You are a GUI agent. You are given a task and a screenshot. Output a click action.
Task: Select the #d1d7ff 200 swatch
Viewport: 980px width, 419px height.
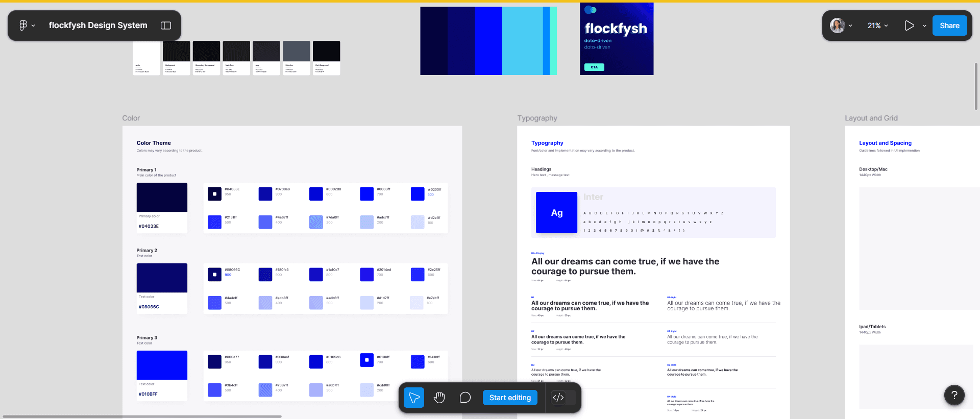click(366, 303)
